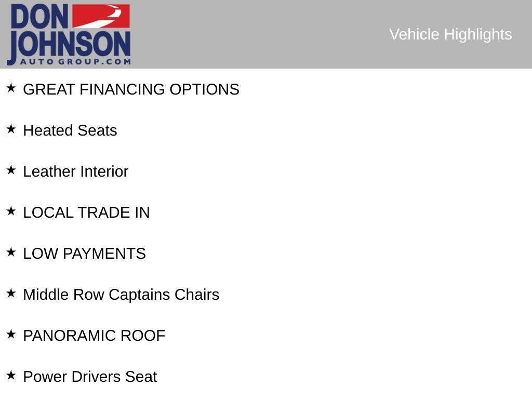This screenshot has width=532, height=399.
Task: Click the star bullet beside LOCAL TRADE IN
Action: pyautogui.click(x=11, y=211)
